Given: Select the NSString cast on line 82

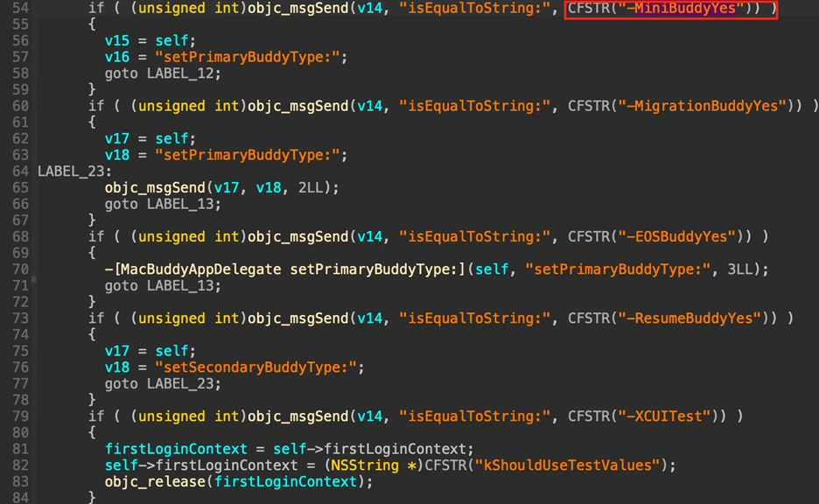Looking at the screenshot, I should click(366, 465).
